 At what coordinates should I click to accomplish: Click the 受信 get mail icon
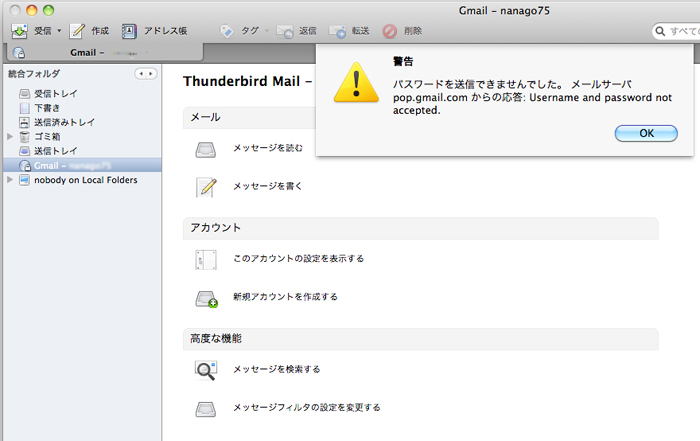[19, 31]
